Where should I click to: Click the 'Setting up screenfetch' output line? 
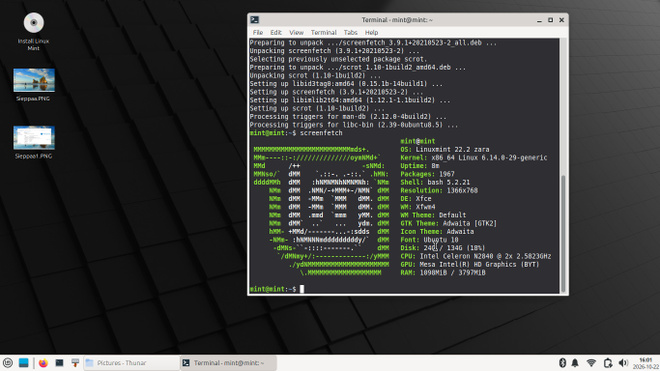336,92
